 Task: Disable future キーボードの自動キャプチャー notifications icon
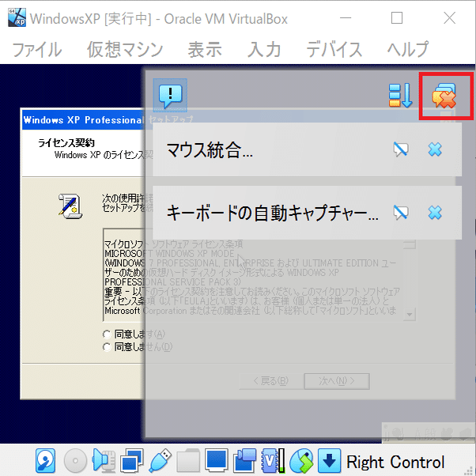coord(401,212)
